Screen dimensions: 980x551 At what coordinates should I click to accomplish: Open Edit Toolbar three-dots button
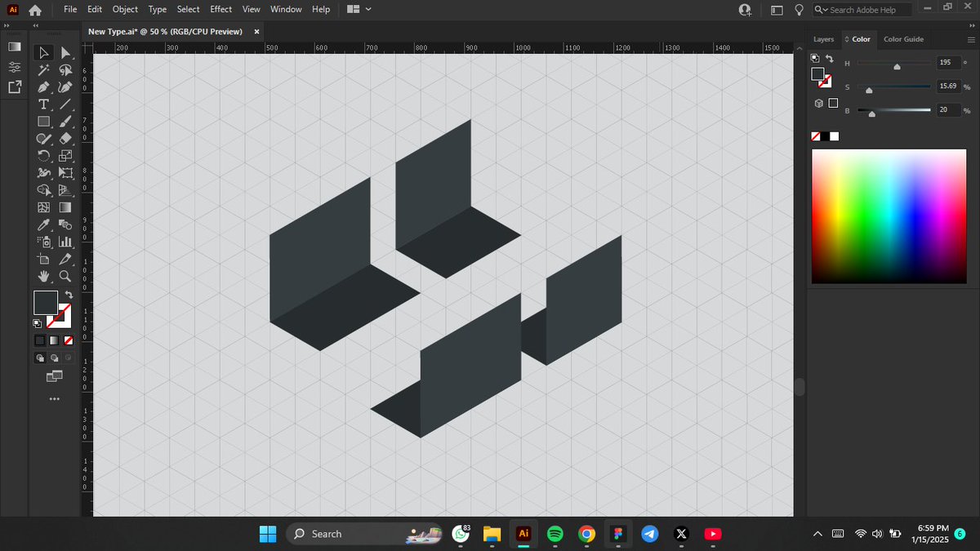(x=55, y=398)
